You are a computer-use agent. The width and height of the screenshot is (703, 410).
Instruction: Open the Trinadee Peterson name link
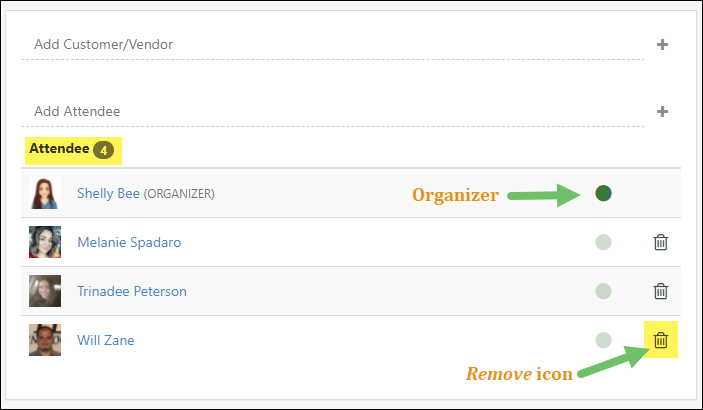(x=132, y=291)
